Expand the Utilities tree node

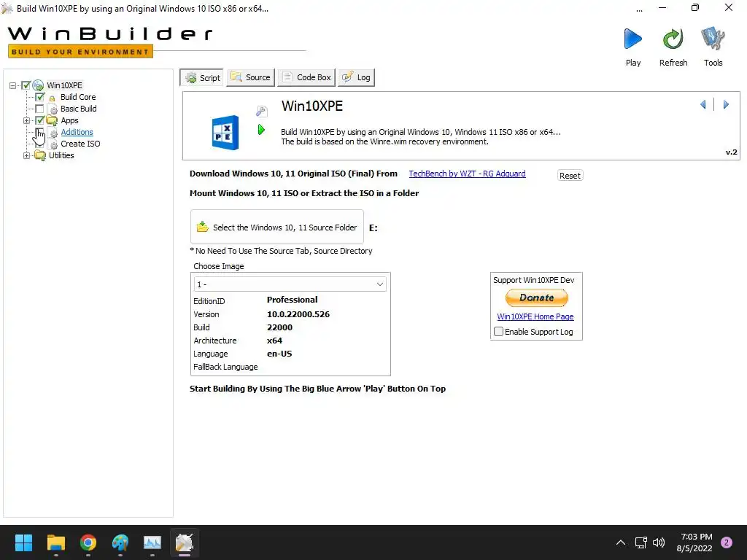27,156
